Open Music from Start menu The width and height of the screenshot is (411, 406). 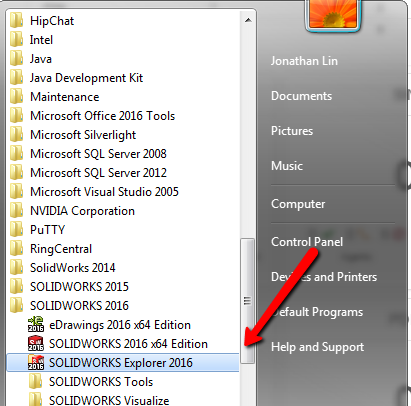point(287,166)
